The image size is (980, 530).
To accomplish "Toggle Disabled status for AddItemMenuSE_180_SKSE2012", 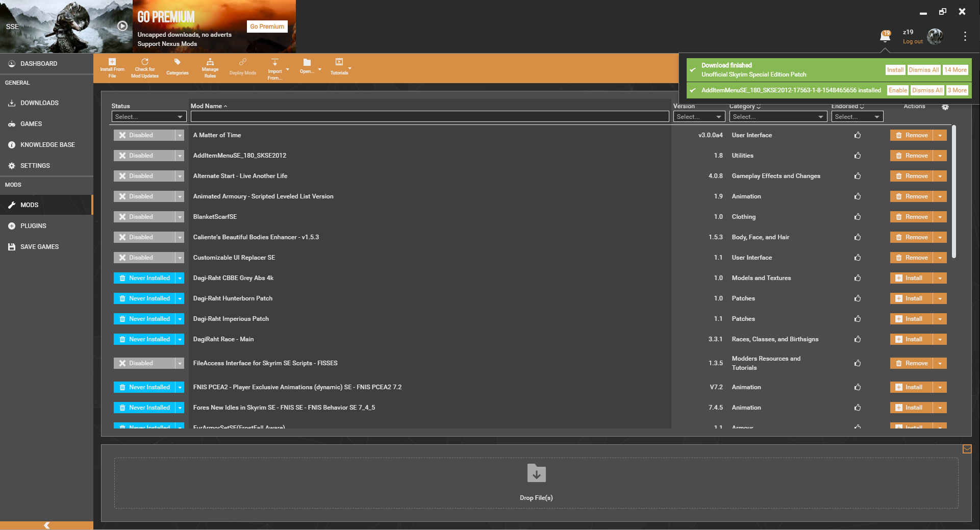I will tap(144, 156).
